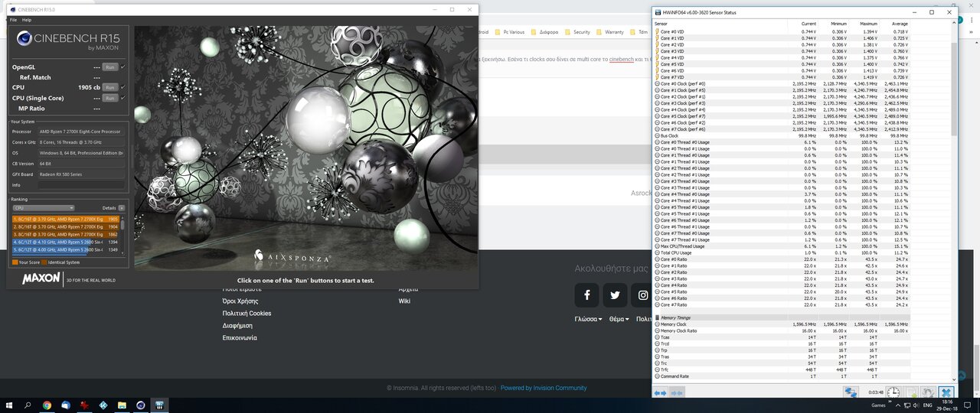Select ranking entry with score 1349
Viewport: 980px width, 413px height.
[65, 250]
